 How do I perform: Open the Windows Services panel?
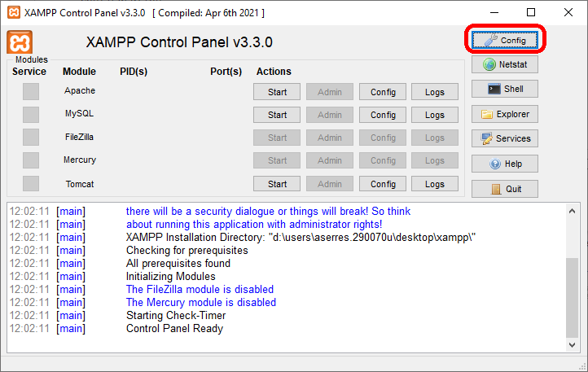504,138
